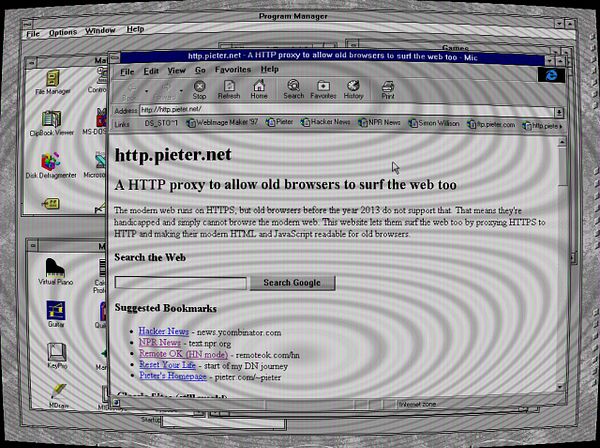Click the 'http.pieter.net' page heading

tap(173, 155)
